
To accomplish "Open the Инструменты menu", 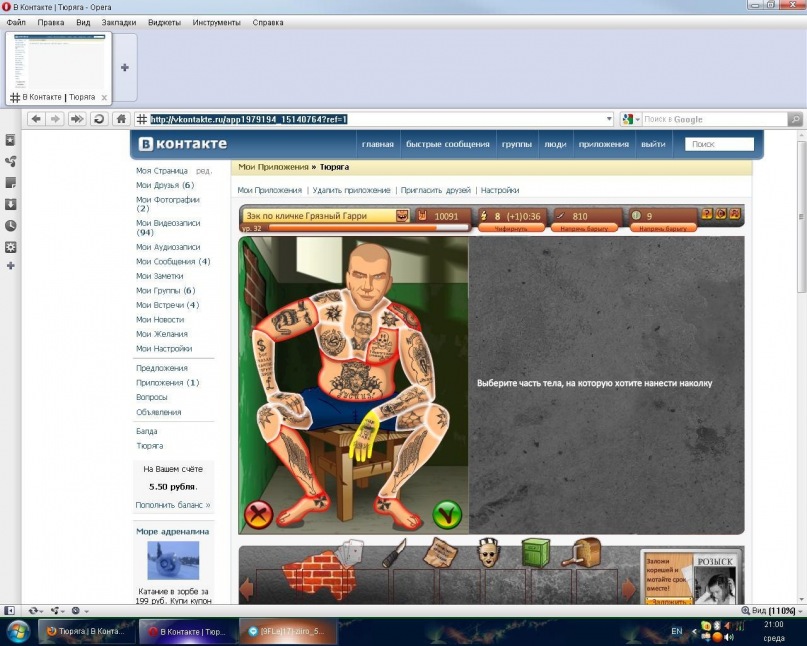I will [x=216, y=22].
